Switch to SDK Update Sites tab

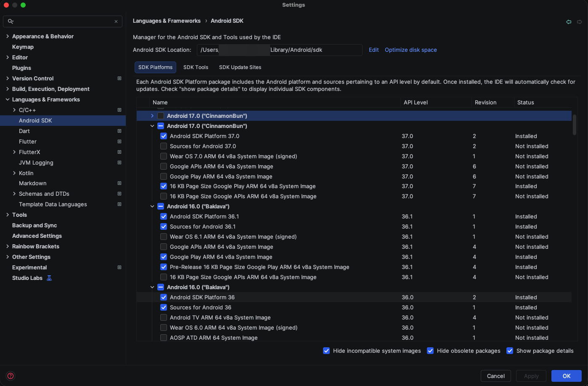pos(240,67)
